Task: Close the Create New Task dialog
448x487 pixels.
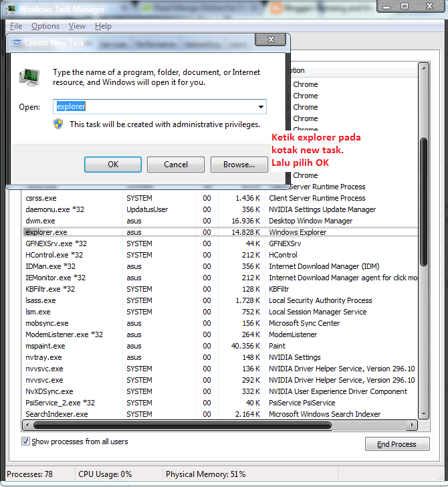Action: (271, 39)
